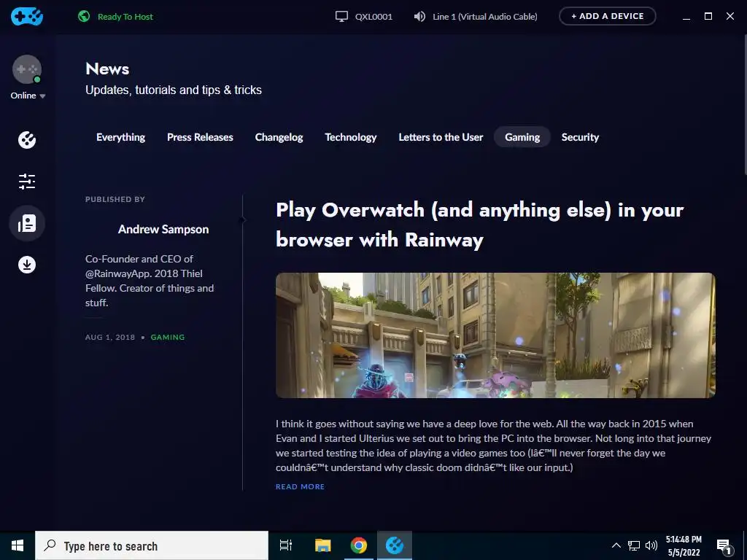The height and width of the screenshot is (560, 747).
Task: Click the taskbar search box
Action: (152, 545)
